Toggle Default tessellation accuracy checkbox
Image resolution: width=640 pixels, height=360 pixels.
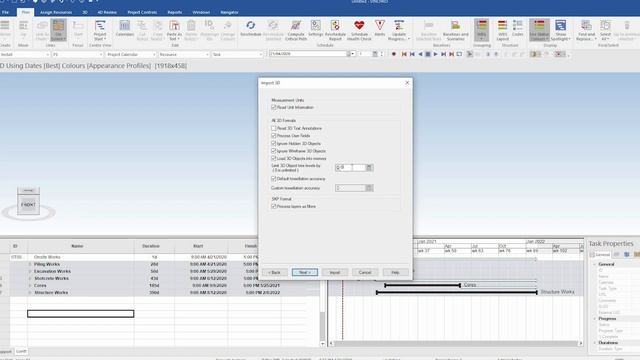(x=274, y=179)
